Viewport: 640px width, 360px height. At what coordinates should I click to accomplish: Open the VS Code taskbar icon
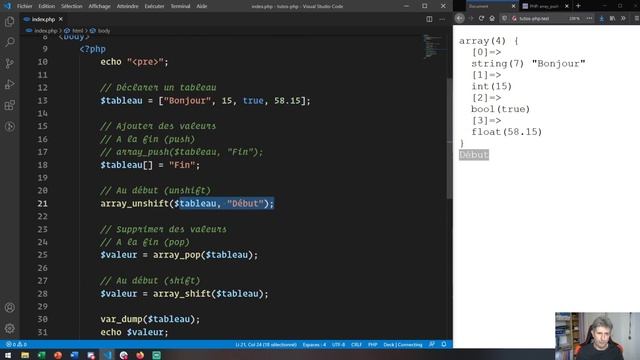[x=107, y=355]
